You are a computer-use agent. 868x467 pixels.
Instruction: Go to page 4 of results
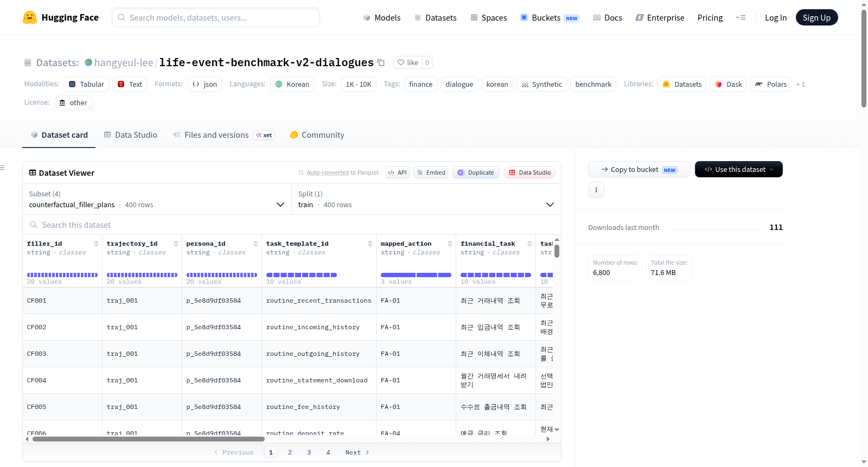[x=328, y=452]
